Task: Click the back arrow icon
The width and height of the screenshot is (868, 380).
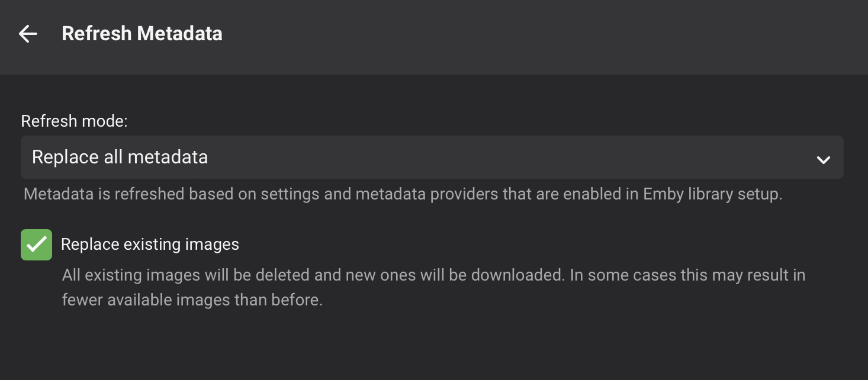Action: tap(28, 34)
